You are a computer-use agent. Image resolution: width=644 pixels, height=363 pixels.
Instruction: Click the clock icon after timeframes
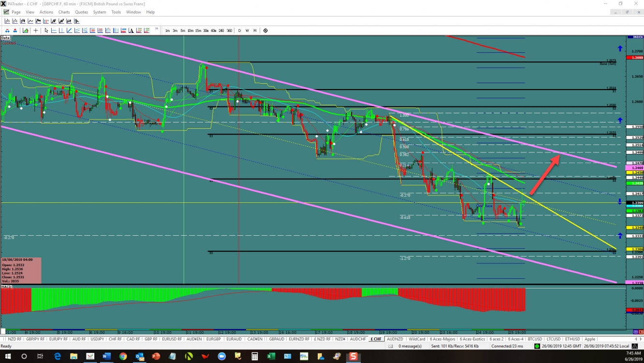click(265, 30)
